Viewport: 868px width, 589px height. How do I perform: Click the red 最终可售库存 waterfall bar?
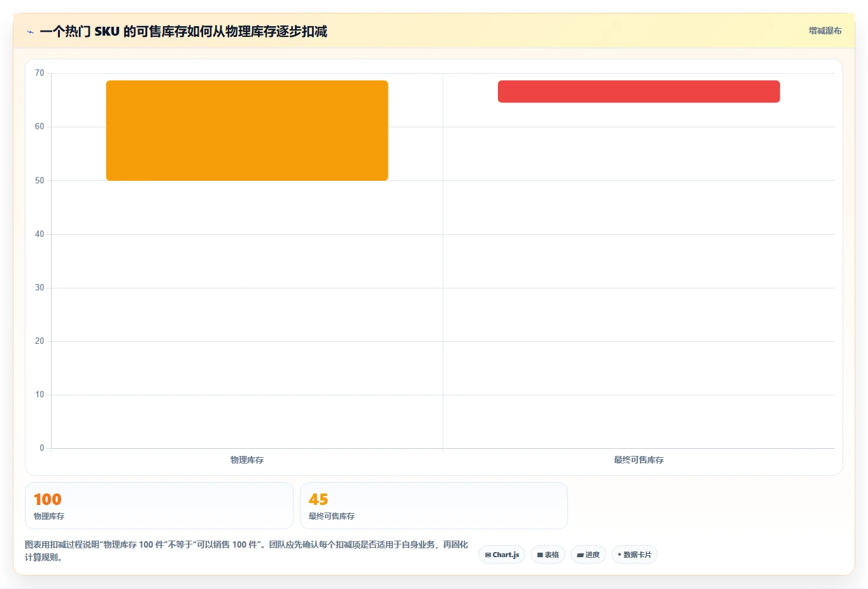[639, 91]
